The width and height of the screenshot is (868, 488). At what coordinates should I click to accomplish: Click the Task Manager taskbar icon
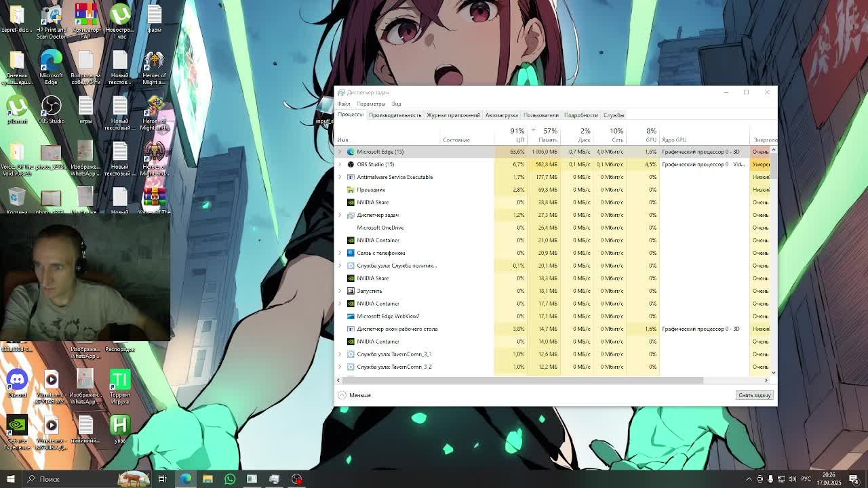coord(274,479)
